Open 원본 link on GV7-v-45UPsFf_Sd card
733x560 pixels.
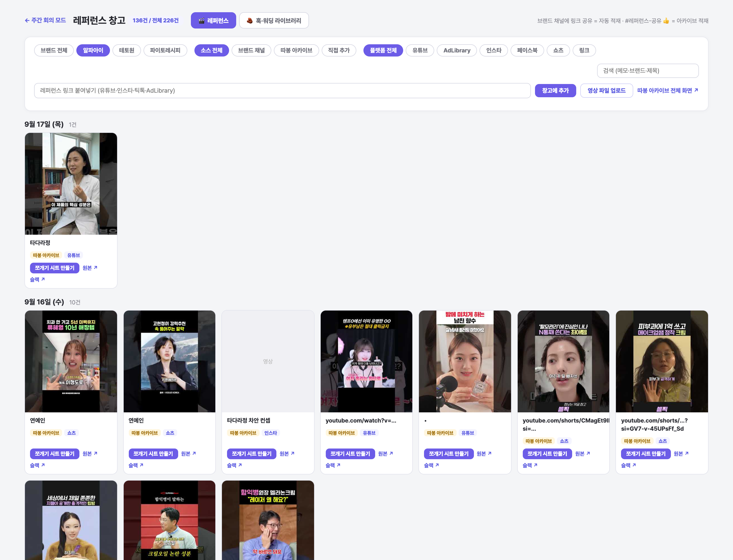point(681,454)
